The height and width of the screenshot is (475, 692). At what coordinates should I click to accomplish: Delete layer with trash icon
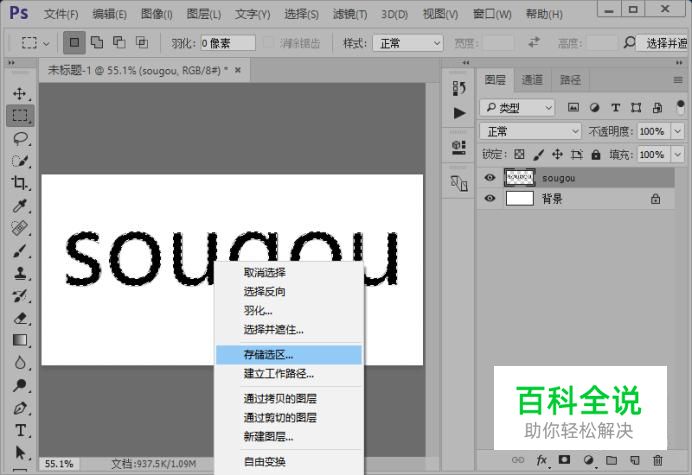click(658, 460)
